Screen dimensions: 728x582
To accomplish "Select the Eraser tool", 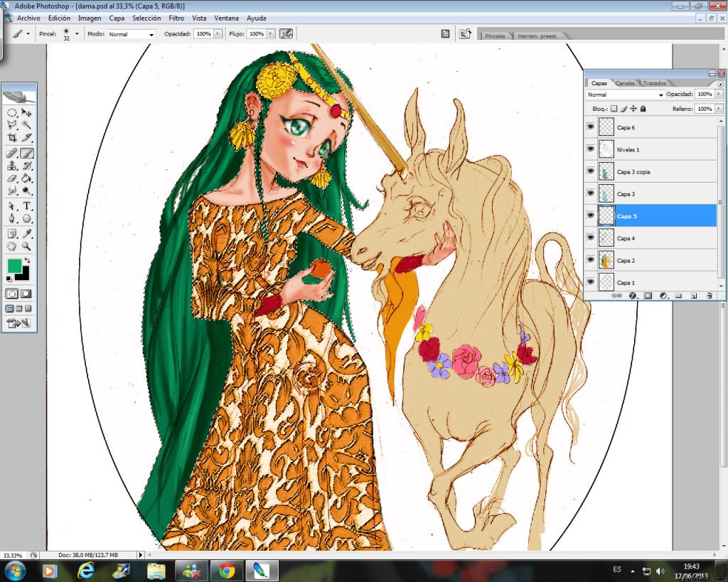I will click(x=12, y=178).
